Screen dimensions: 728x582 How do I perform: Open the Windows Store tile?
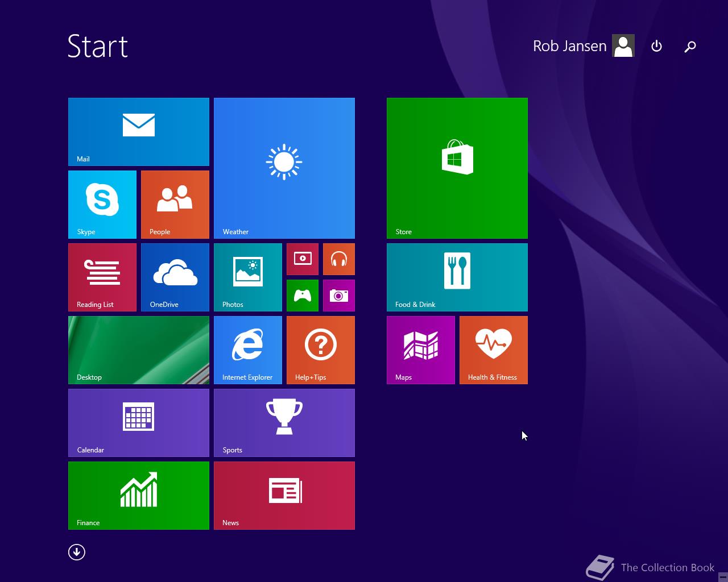(x=457, y=168)
